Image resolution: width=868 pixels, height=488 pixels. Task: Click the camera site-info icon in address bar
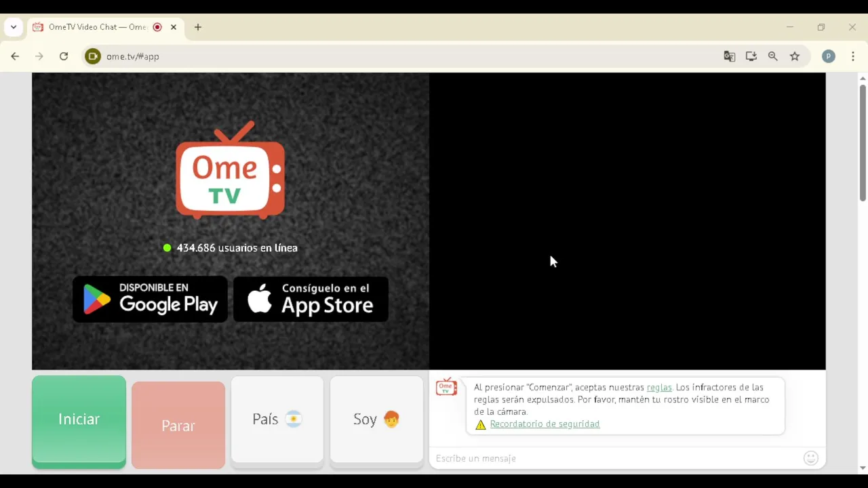[x=93, y=56]
